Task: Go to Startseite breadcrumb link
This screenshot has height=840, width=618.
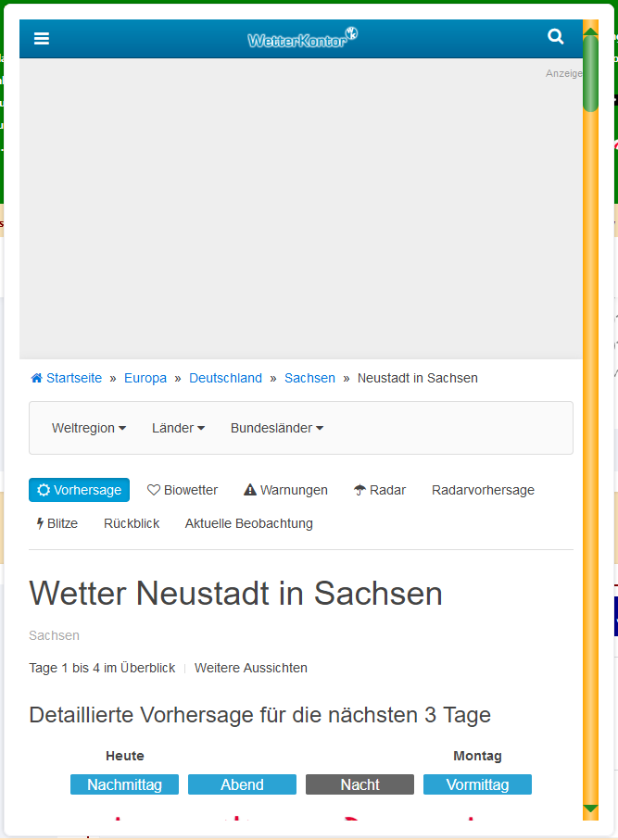Action: pyautogui.click(x=74, y=378)
